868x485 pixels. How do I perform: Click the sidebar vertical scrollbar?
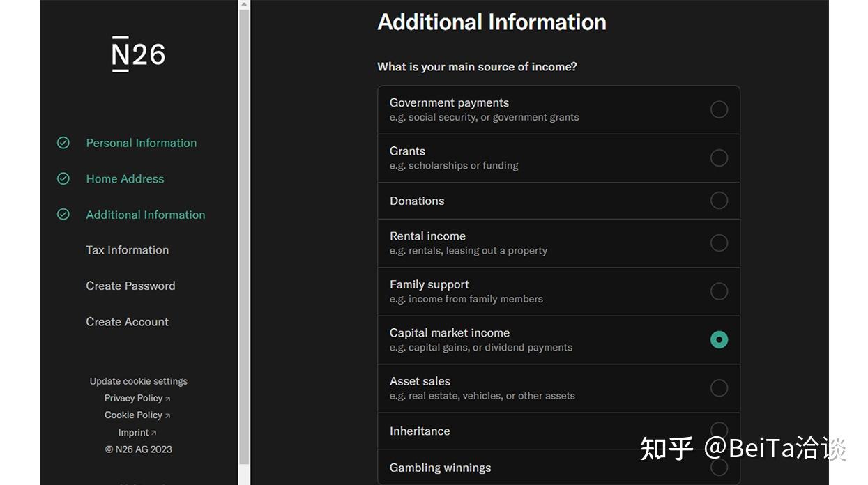point(243,237)
